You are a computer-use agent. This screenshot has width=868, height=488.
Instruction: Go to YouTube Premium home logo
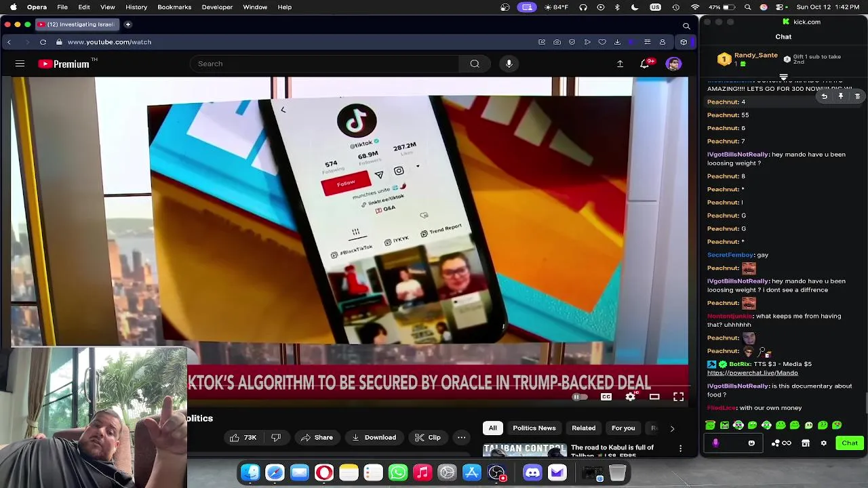tap(64, 64)
